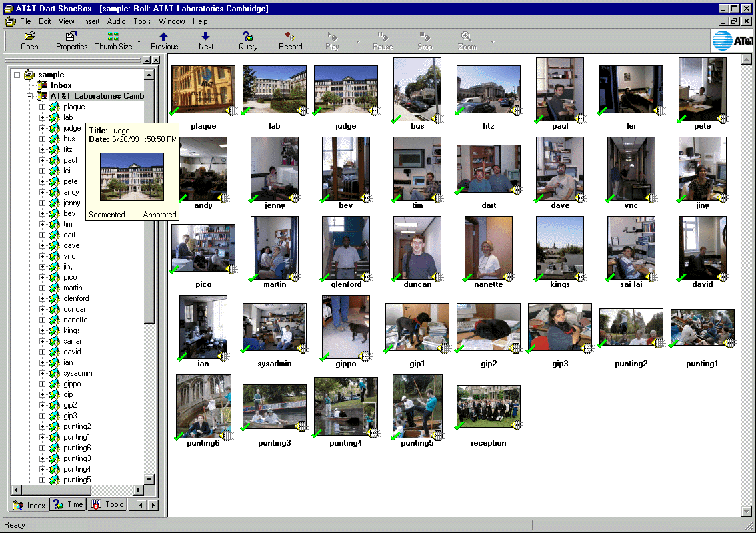The height and width of the screenshot is (533, 756).
Task: Click the green checkmark on the lab thumbnail
Action: 246,111
